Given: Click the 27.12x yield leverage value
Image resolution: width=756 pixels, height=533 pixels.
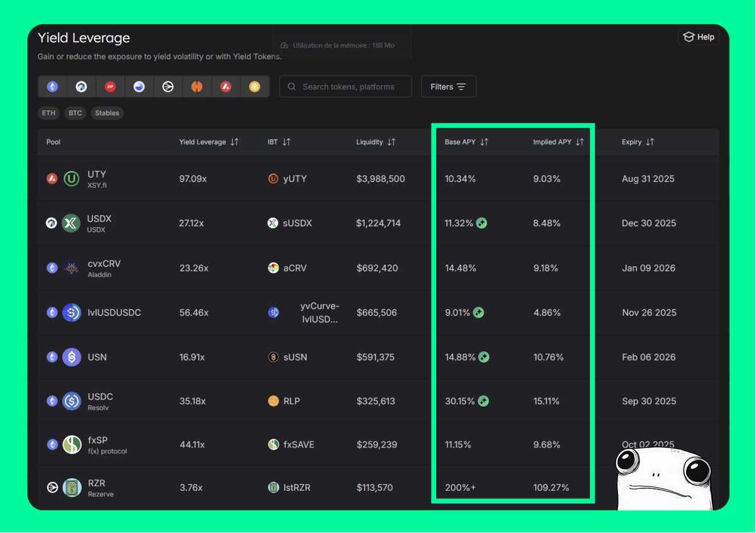Looking at the screenshot, I should click(192, 223).
